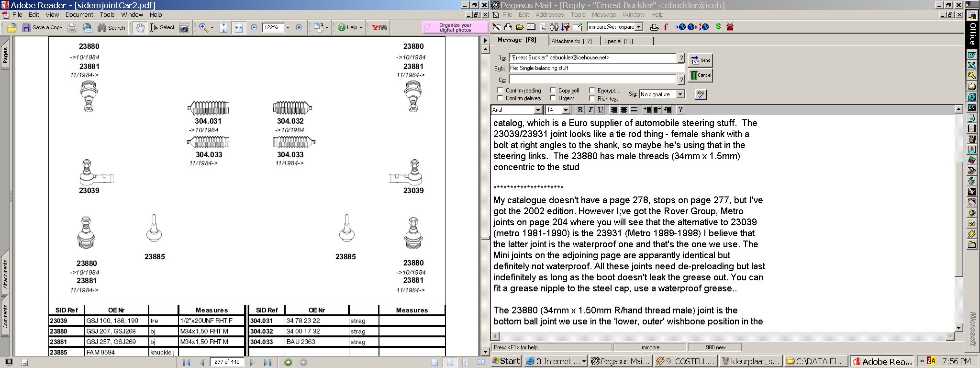980x368 pixels.
Task: Click the Cc input field
Action: click(592, 80)
